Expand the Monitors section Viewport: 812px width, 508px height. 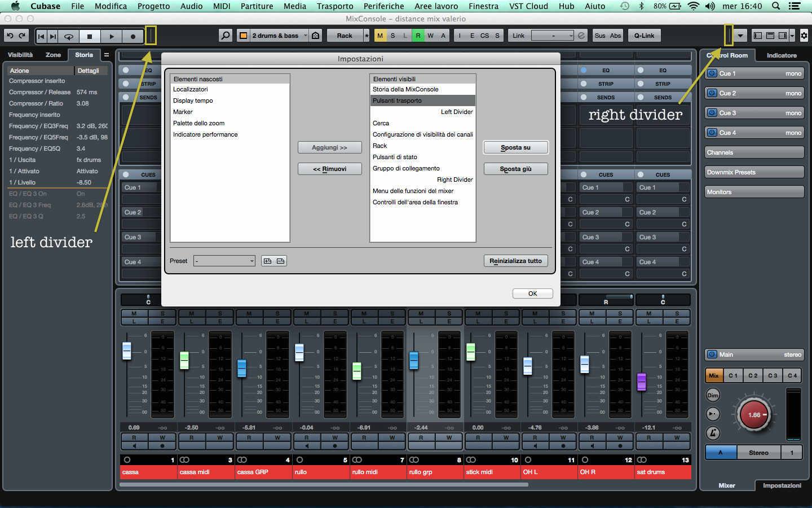[754, 192]
